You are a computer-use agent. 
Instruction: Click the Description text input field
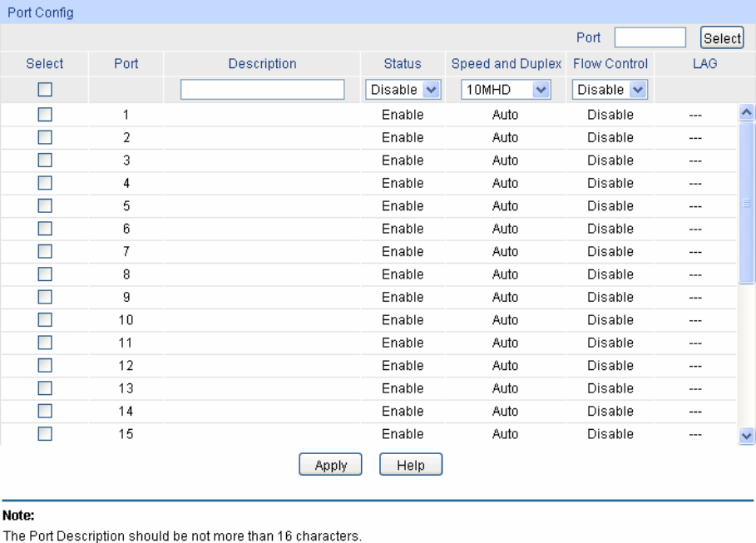[x=262, y=90]
